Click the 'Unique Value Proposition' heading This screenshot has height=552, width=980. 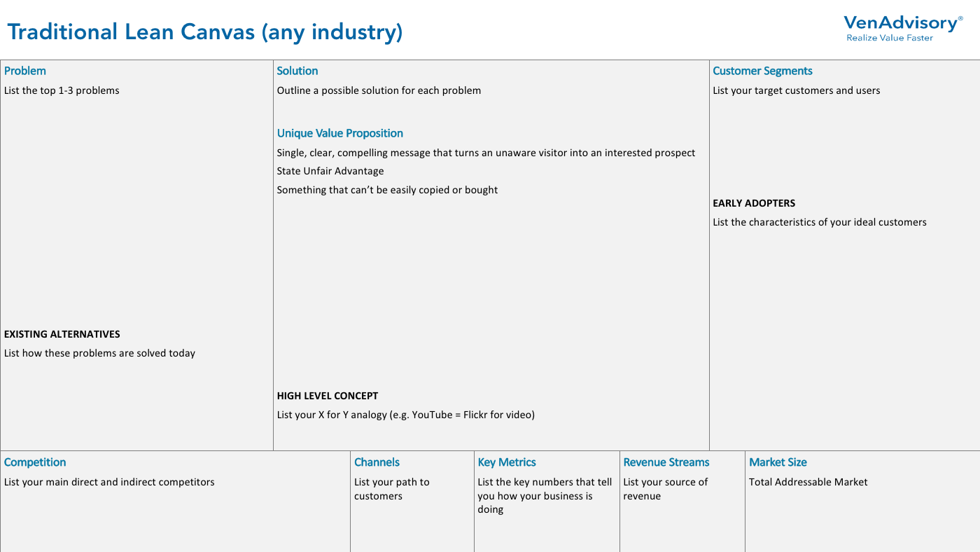click(340, 133)
